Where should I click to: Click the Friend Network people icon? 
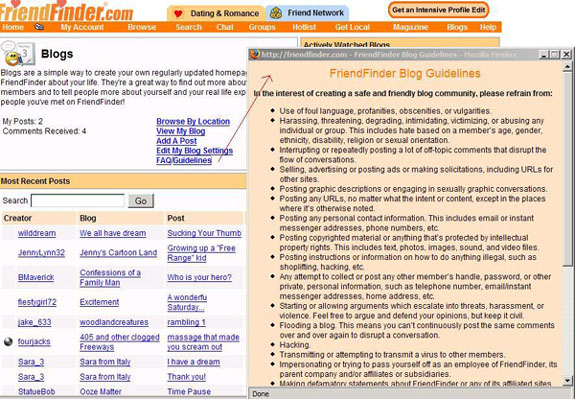click(276, 14)
